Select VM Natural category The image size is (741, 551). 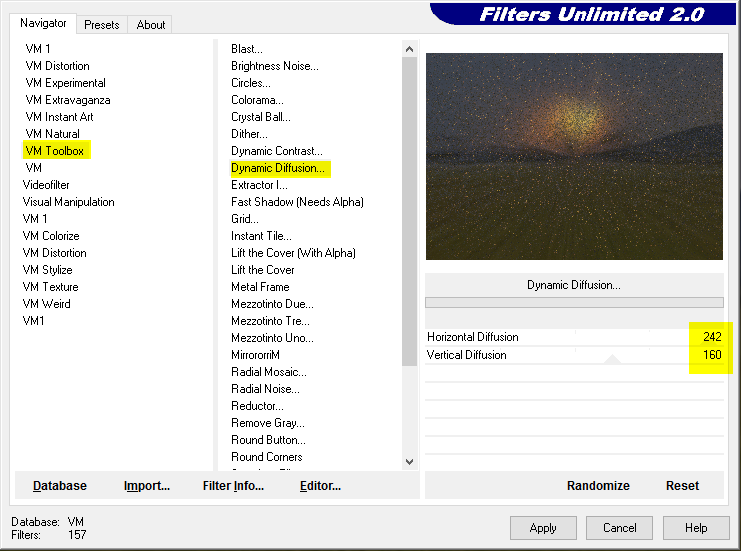52,134
